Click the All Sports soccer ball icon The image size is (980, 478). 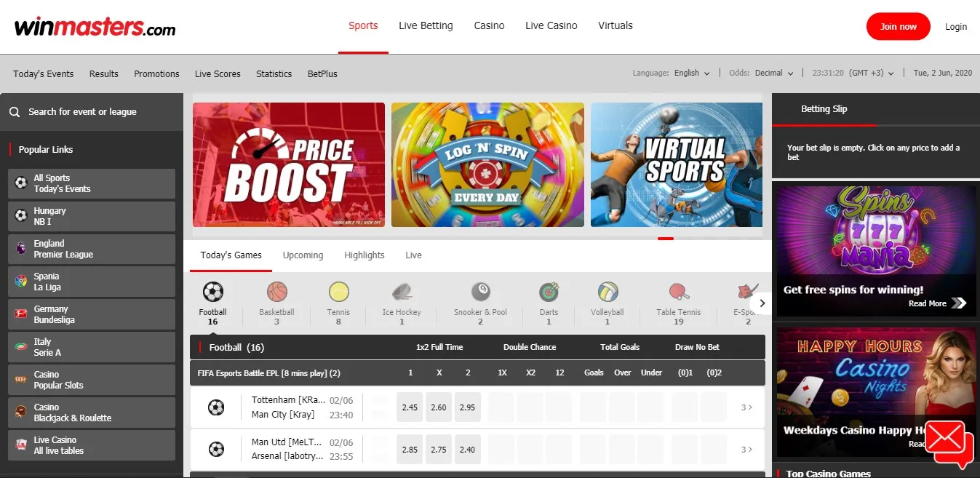click(20, 183)
